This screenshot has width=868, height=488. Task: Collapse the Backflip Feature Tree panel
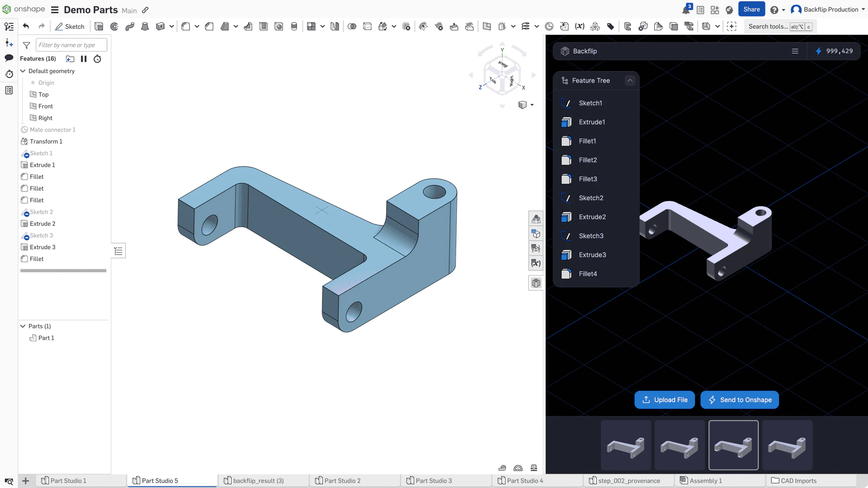(x=630, y=80)
